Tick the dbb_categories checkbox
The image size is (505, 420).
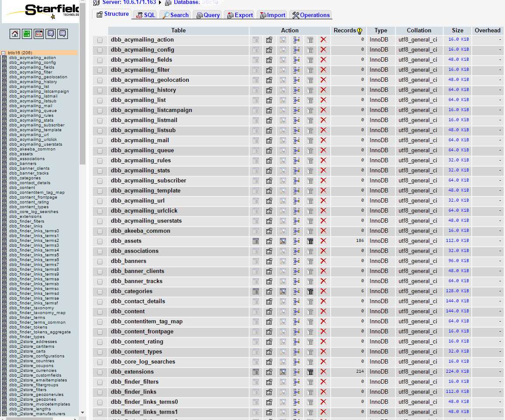click(x=100, y=292)
